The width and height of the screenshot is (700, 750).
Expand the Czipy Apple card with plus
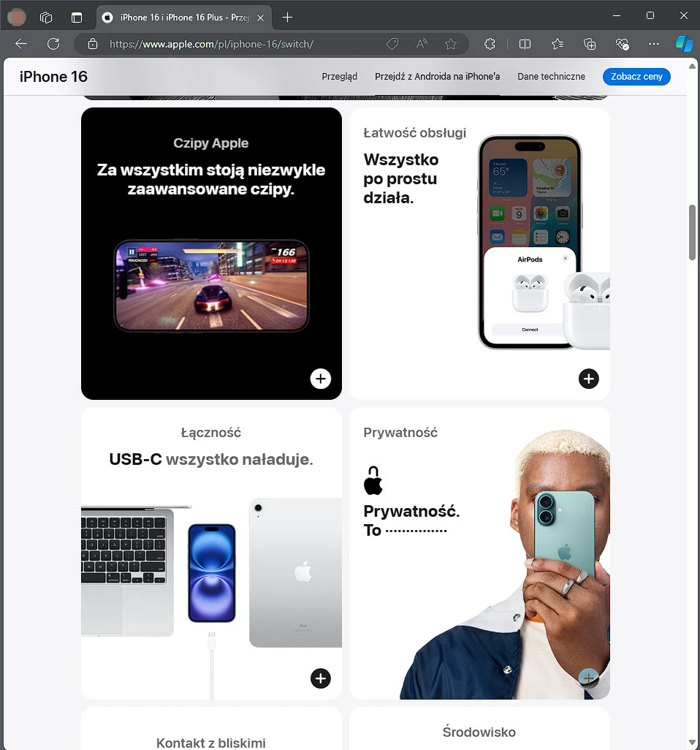320,379
